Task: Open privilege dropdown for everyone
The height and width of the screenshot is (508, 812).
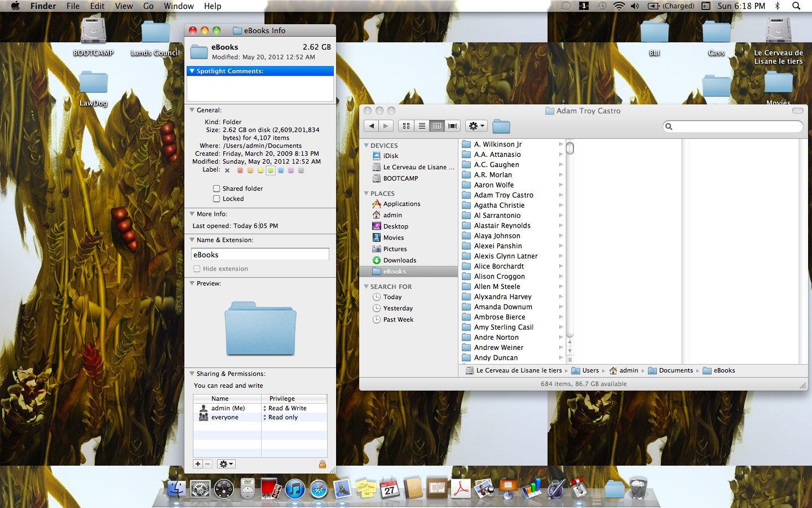Action: tap(294, 417)
